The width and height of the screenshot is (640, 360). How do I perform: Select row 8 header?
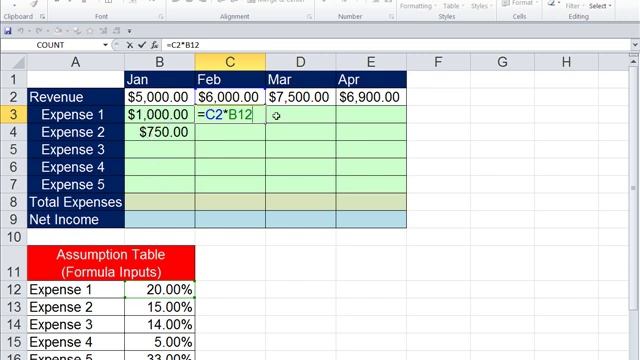14,202
